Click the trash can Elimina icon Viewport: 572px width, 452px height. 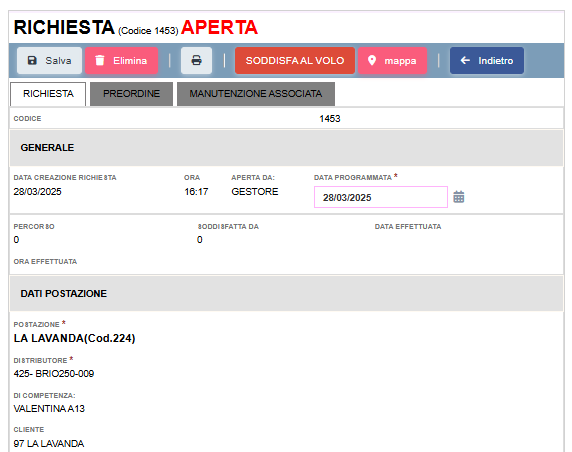click(x=100, y=61)
